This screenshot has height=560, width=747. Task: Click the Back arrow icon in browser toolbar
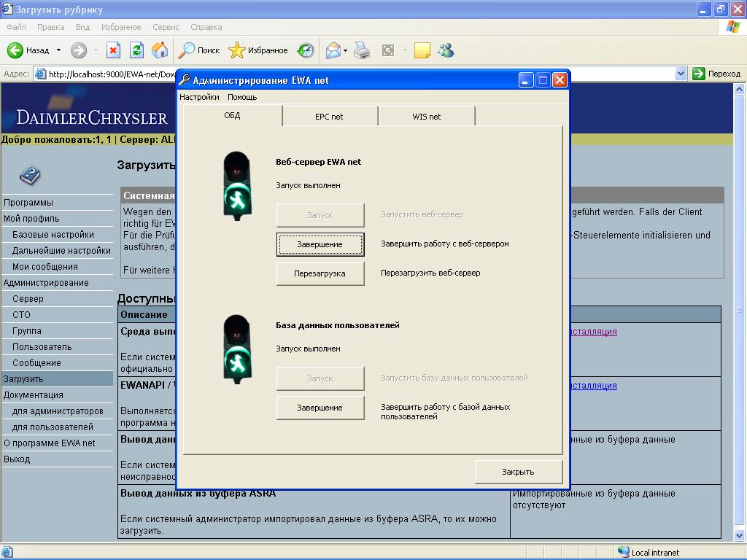[15, 50]
